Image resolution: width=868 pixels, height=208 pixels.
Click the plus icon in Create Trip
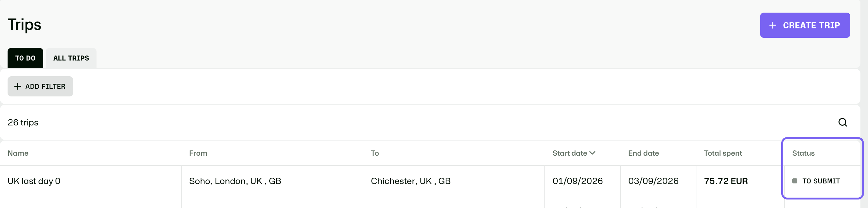pos(773,25)
